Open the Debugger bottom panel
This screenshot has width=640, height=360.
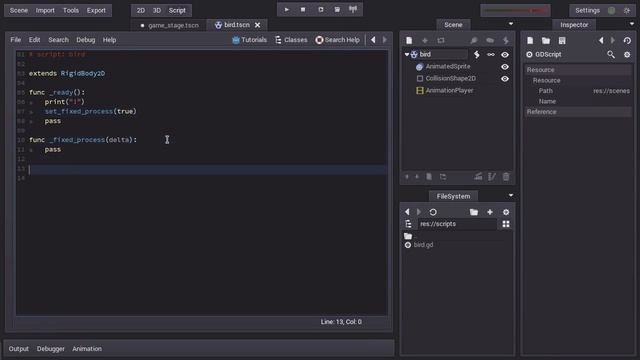pos(51,349)
